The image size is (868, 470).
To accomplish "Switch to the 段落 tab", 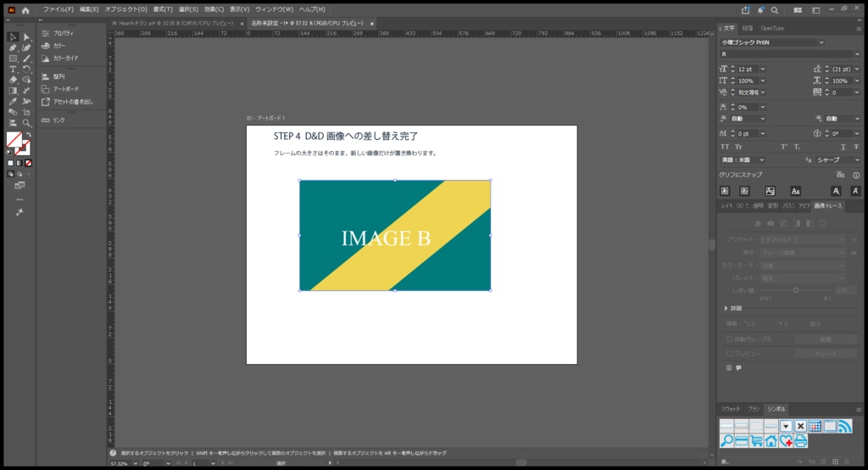I will tap(748, 28).
